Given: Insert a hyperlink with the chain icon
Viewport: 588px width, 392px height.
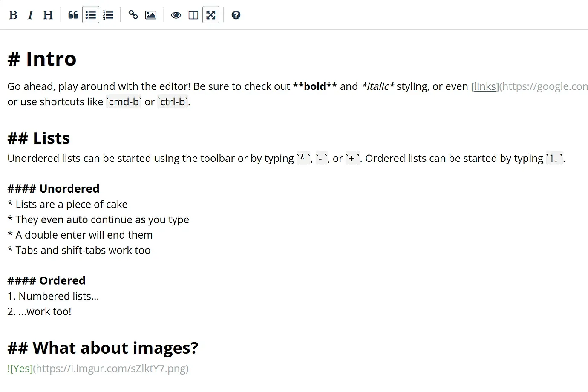Looking at the screenshot, I should (133, 14).
